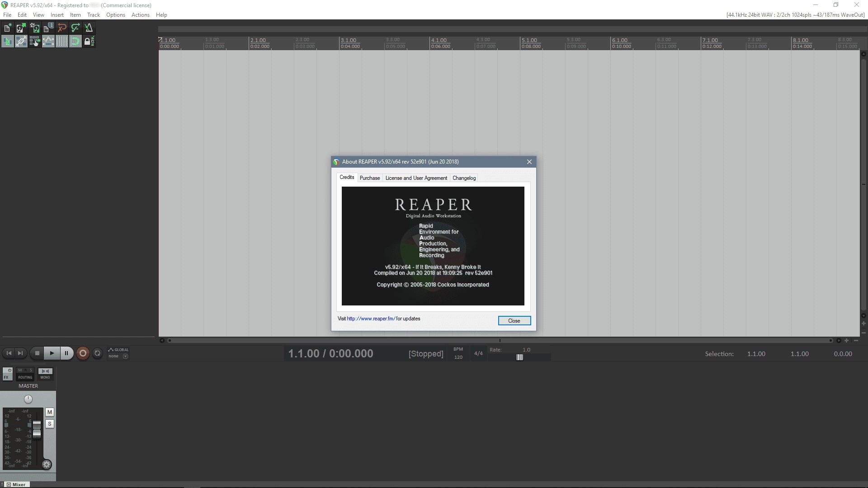Go to project end transport button

[x=20, y=353]
